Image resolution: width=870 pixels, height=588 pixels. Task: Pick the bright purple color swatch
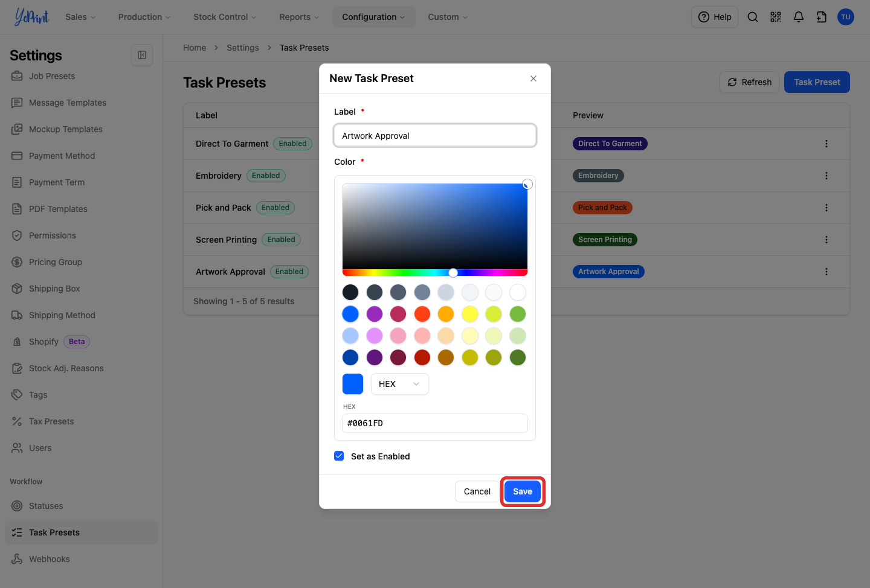point(375,314)
